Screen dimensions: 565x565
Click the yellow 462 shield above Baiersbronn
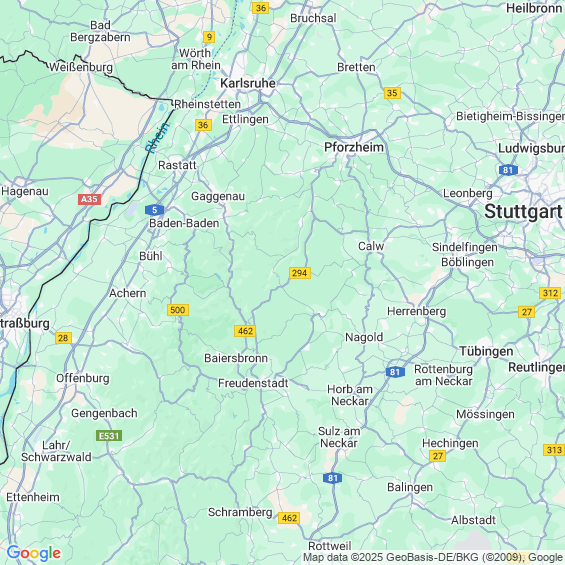245,331
